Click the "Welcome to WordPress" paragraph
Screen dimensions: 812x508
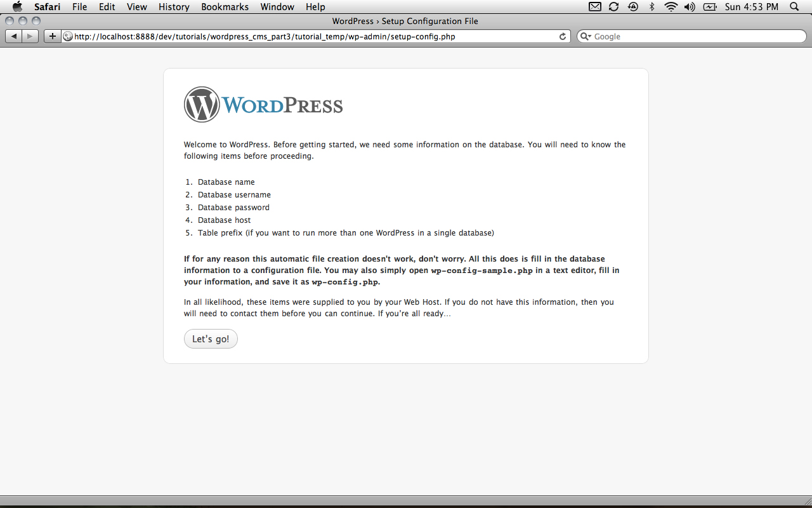[x=405, y=150]
